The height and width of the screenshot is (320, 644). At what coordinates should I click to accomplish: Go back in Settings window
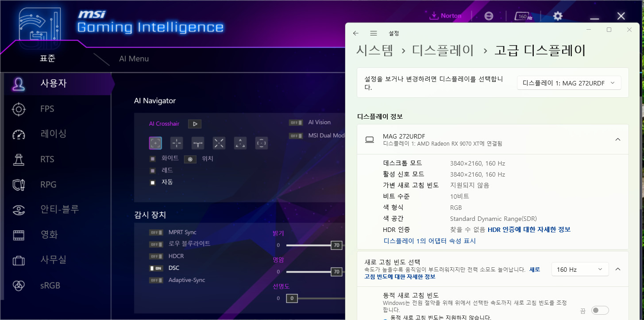coord(356,33)
